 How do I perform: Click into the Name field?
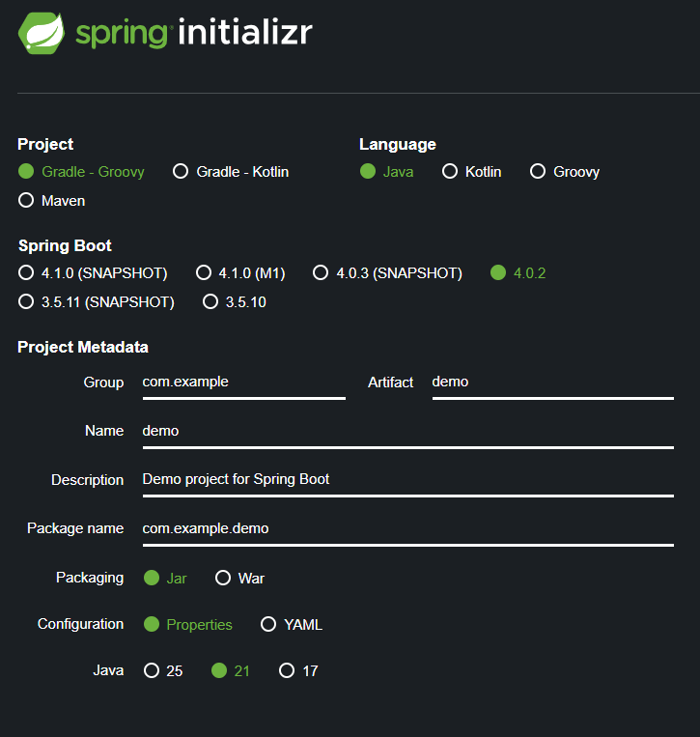click(x=408, y=432)
